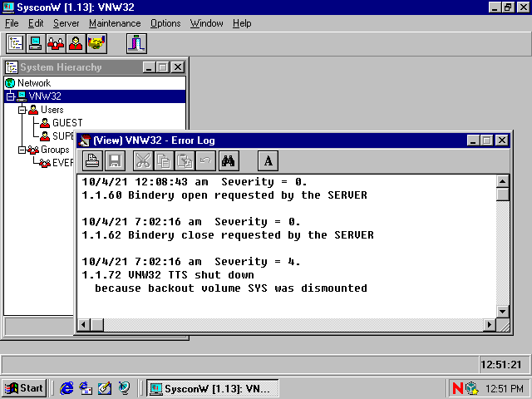
Task: Click the undo arrow icon
Action: point(205,160)
